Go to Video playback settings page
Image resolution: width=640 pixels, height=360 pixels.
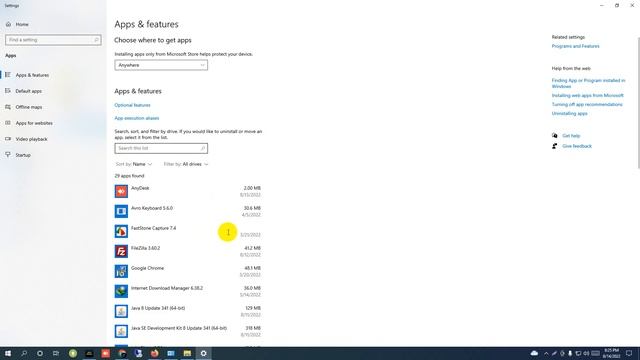(x=31, y=139)
